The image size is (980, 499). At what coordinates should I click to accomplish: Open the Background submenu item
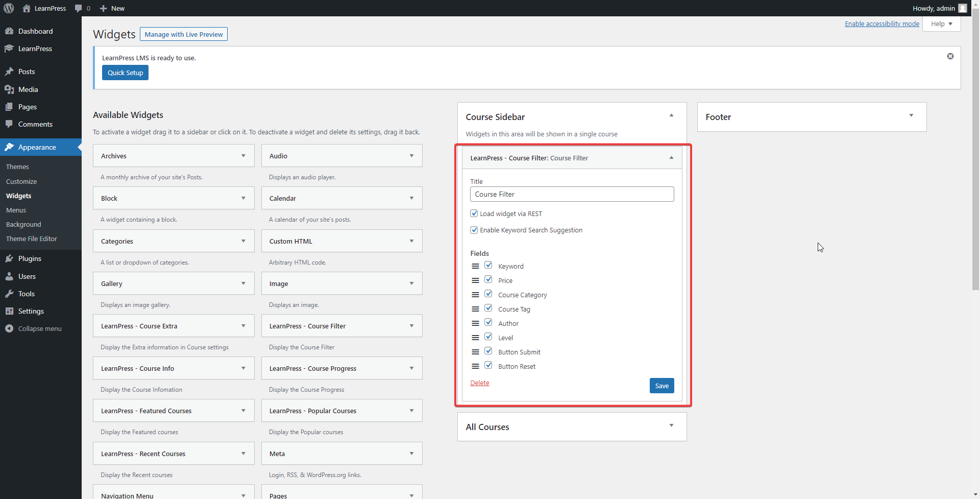pos(23,224)
